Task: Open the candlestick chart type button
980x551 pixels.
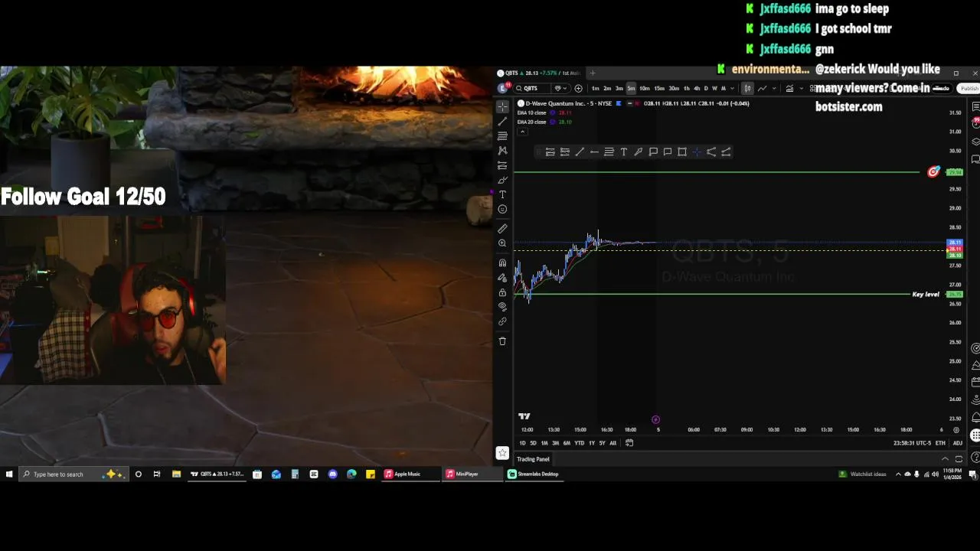Action: coord(747,88)
